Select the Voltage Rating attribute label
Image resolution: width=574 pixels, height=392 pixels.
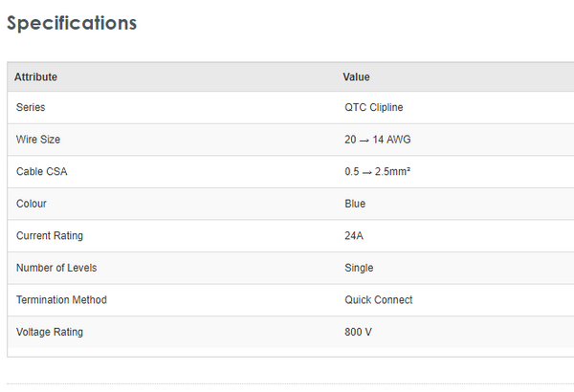pyautogui.click(x=50, y=332)
